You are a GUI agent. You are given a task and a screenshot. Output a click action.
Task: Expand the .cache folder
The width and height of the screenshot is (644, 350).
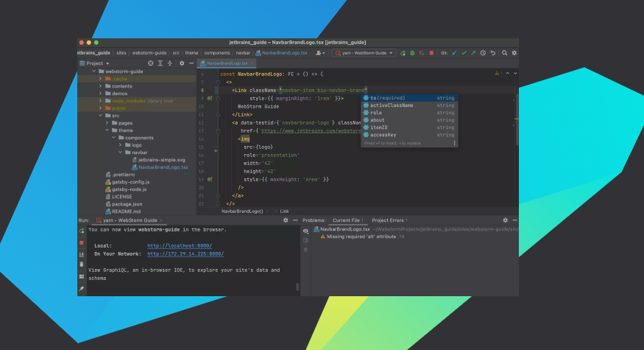[x=101, y=79]
